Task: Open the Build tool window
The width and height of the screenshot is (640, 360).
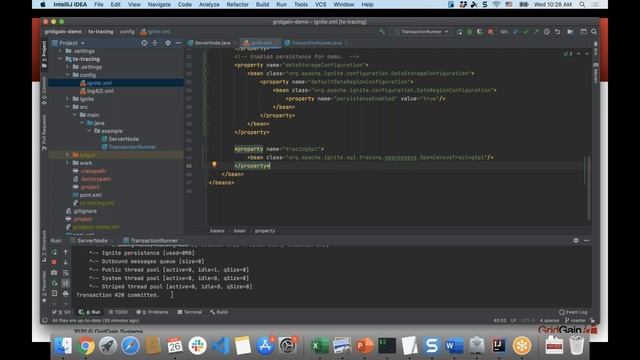Action: (219, 312)
